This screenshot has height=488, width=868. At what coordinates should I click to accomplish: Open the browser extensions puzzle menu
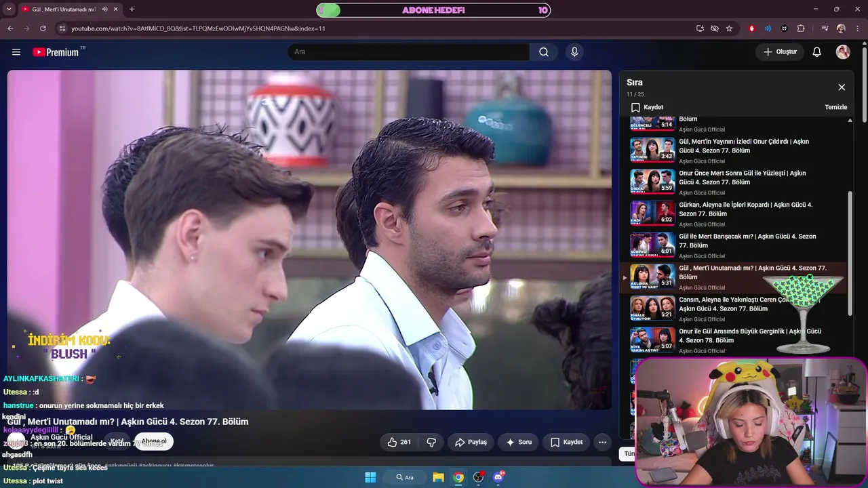coord(801,28)
